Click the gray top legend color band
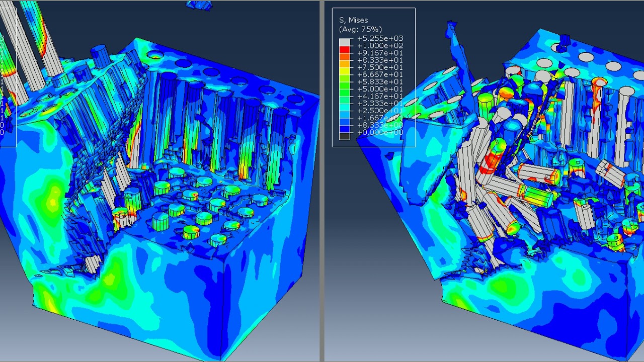The width and height of the screenshot is (644, 362). pos(344,42)
